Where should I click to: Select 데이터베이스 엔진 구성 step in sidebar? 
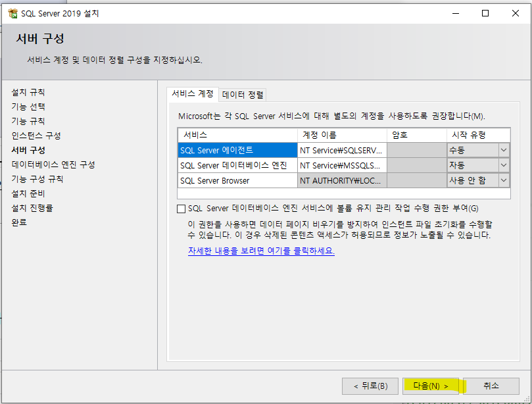click(53, 164)
